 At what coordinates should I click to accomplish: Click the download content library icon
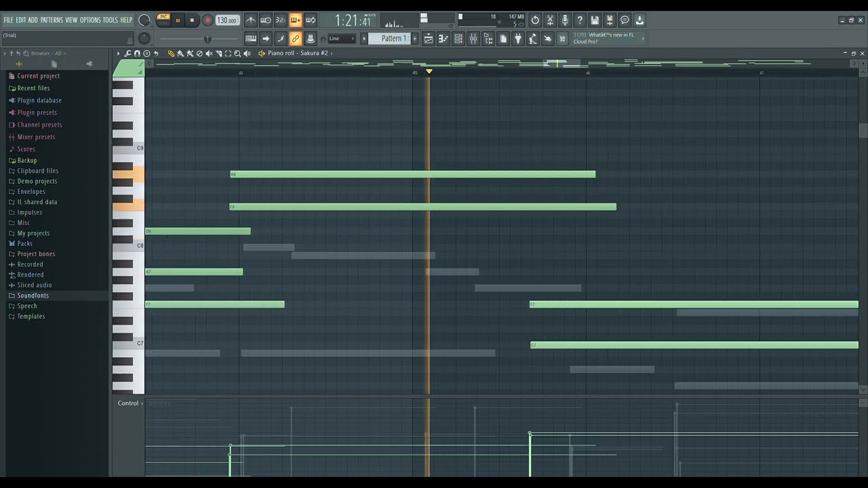tap(639, 20)
